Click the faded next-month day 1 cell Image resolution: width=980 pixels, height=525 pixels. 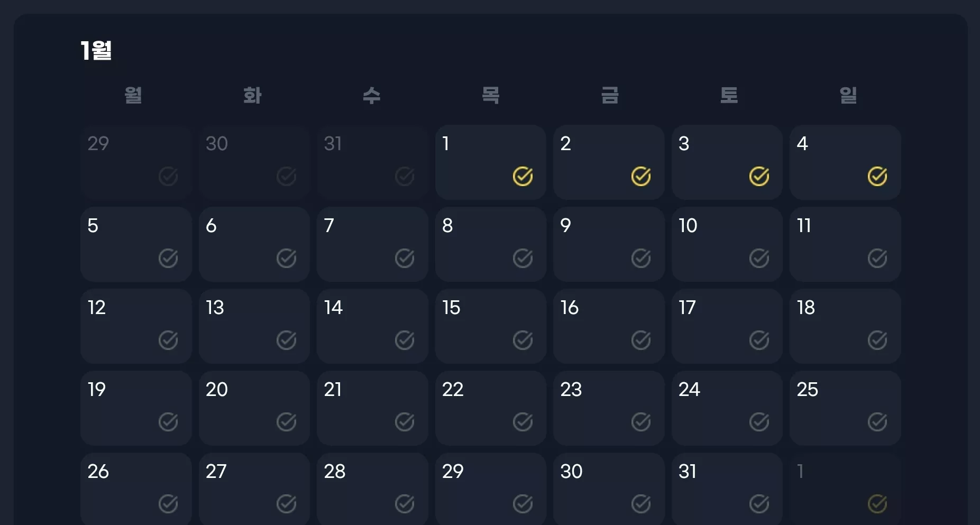coord(845,489)
